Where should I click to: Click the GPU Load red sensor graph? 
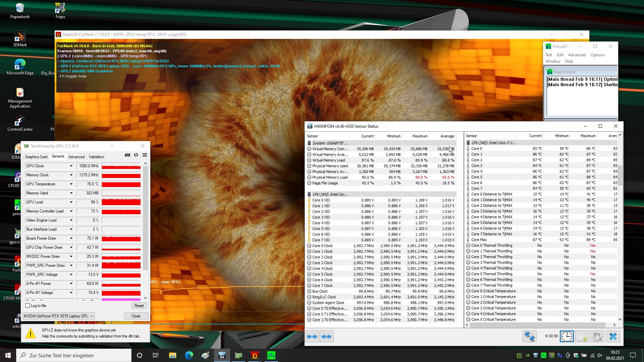pyautogui.click(x=121, y=202)
